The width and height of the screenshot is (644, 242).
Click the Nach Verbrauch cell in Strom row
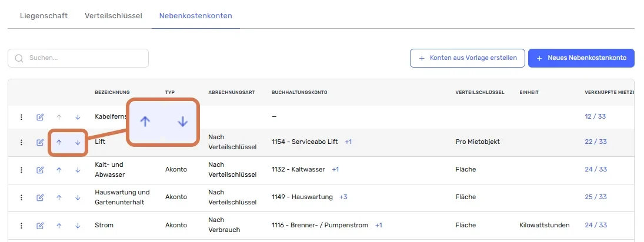pos(223,225)
